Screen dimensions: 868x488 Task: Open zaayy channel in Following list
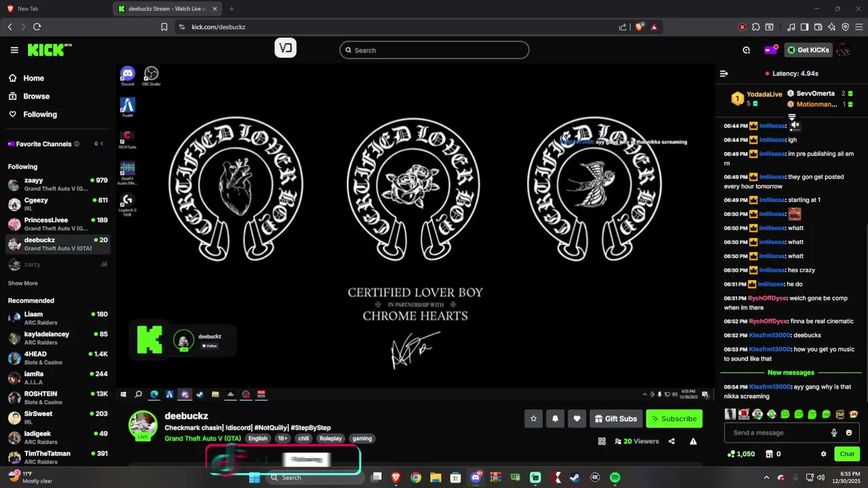[58, 184]
